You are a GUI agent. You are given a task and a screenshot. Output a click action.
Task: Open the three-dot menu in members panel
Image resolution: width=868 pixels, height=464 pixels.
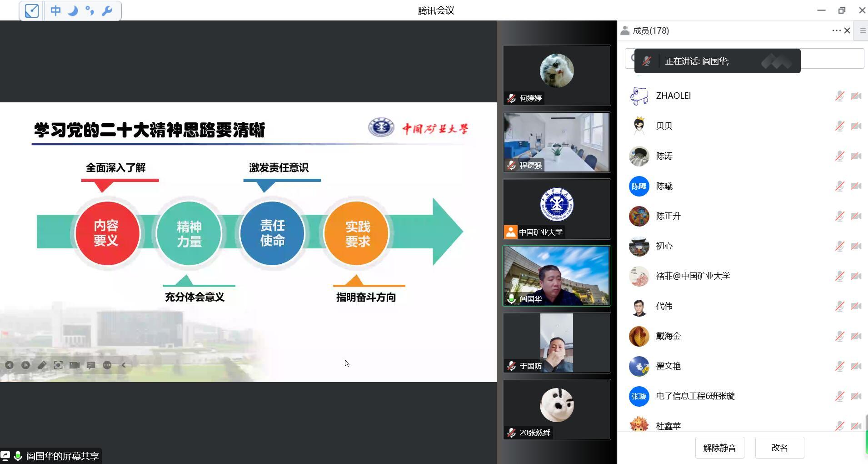tap(836, 30)
